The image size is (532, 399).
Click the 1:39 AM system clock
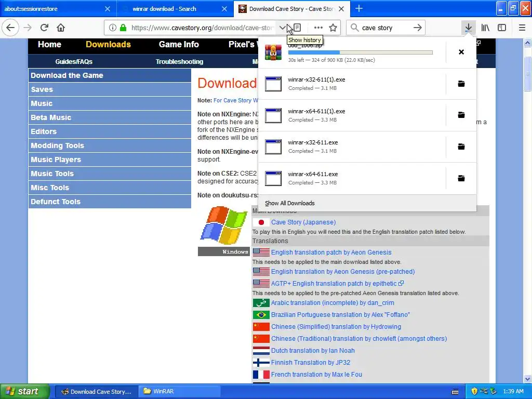click(513, 391)
